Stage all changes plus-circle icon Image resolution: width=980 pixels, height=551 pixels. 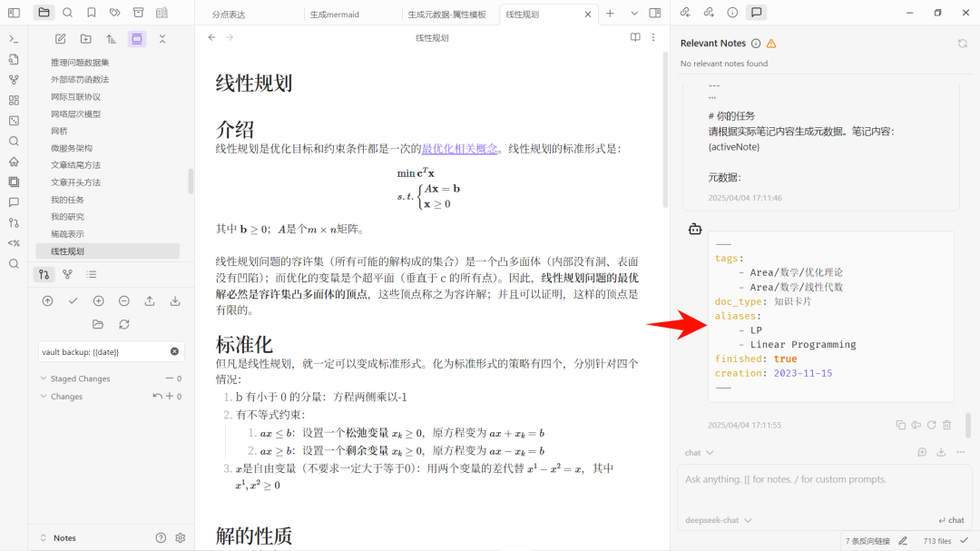pyautogui.click(x=99, y=301)
